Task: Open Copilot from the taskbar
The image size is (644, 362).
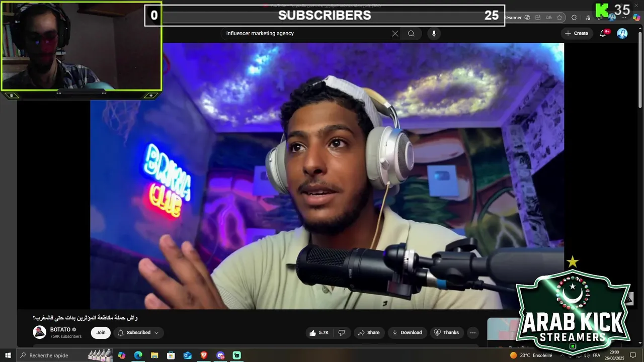Action: (x=122, y=355)
